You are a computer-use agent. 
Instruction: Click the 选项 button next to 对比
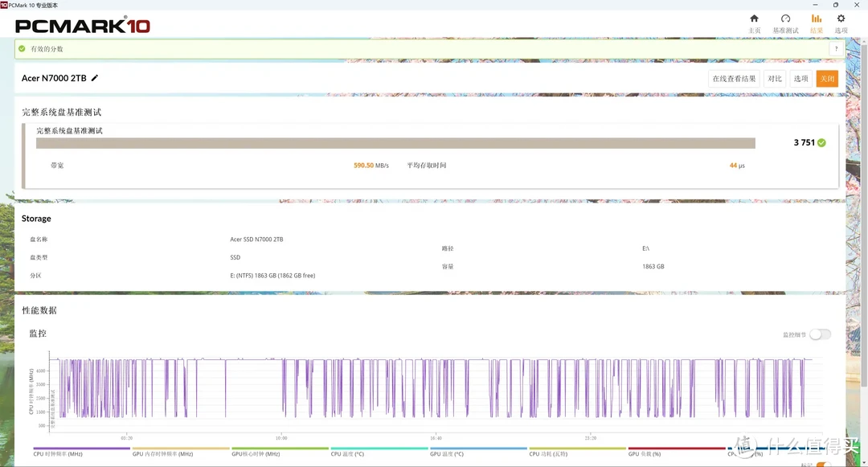tap(801, 79)
